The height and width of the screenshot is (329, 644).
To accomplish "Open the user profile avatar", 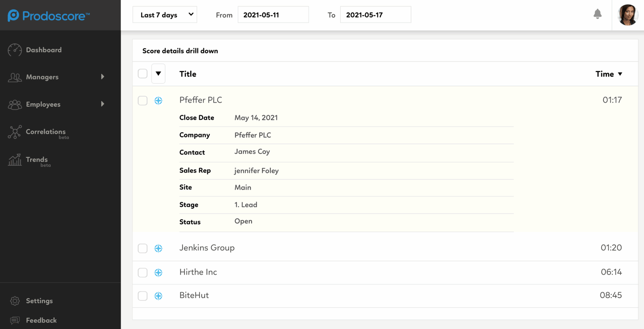I will (x=628, y=15).
